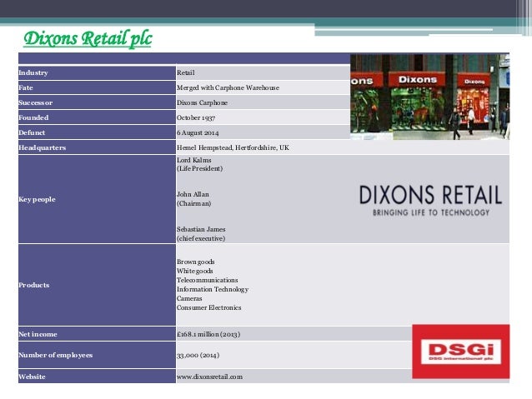Click the 'White goods' entry
Screen dimensions: 532x399
195,271
